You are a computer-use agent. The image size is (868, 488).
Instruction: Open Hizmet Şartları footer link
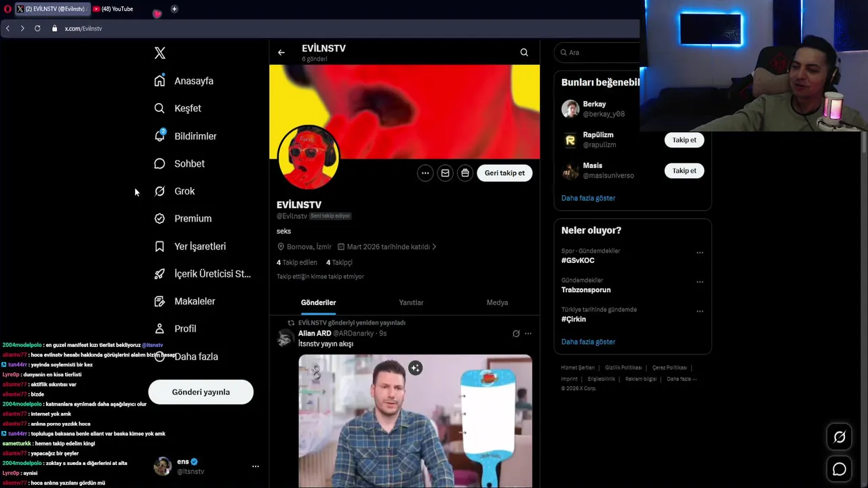coord(578,367)
